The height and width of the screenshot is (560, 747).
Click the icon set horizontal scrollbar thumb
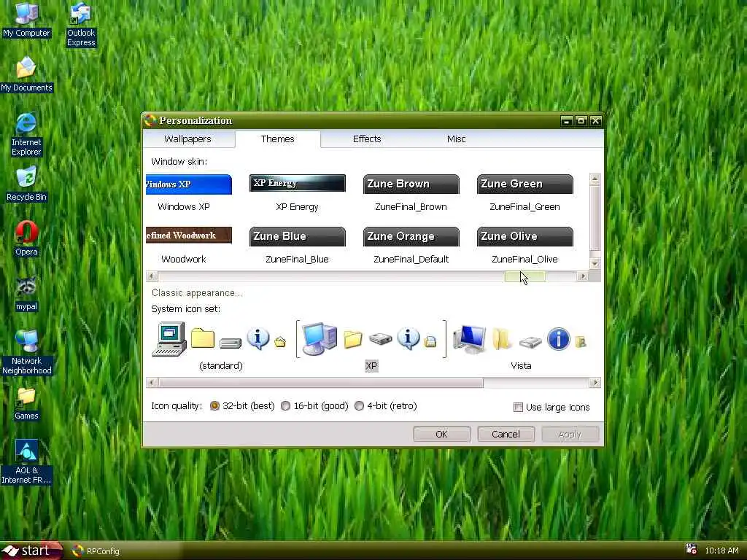point(321,382)
